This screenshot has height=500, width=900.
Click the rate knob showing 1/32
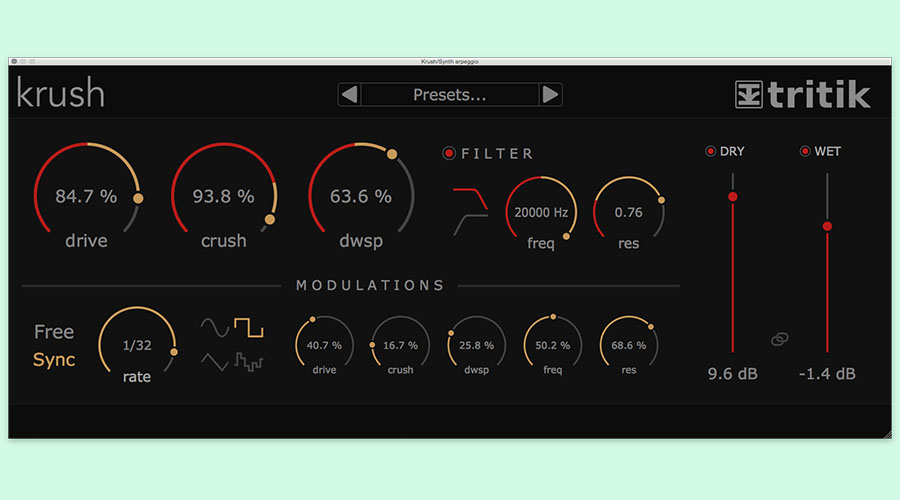(136, 346)
